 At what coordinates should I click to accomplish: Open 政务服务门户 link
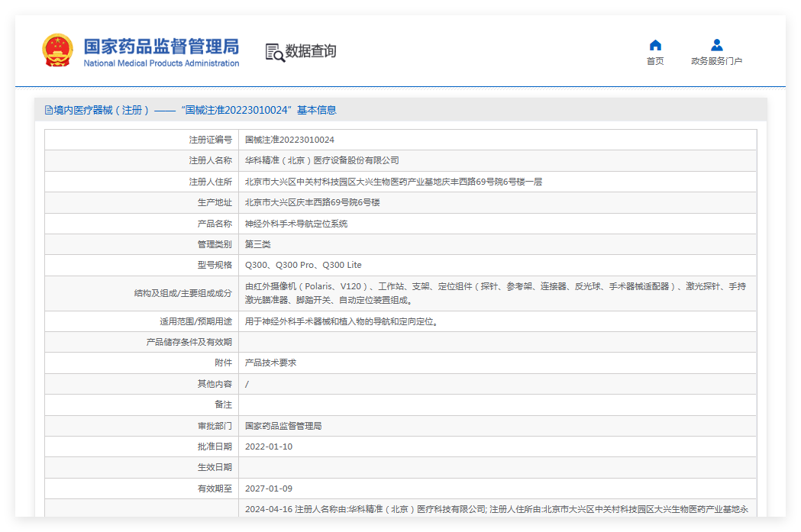tap(717, 61)
